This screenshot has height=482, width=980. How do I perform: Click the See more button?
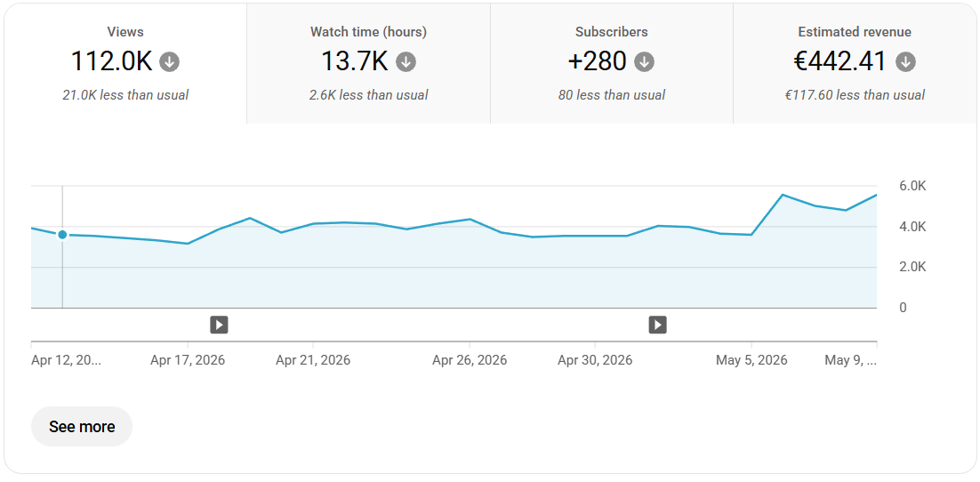pos(82,427)
